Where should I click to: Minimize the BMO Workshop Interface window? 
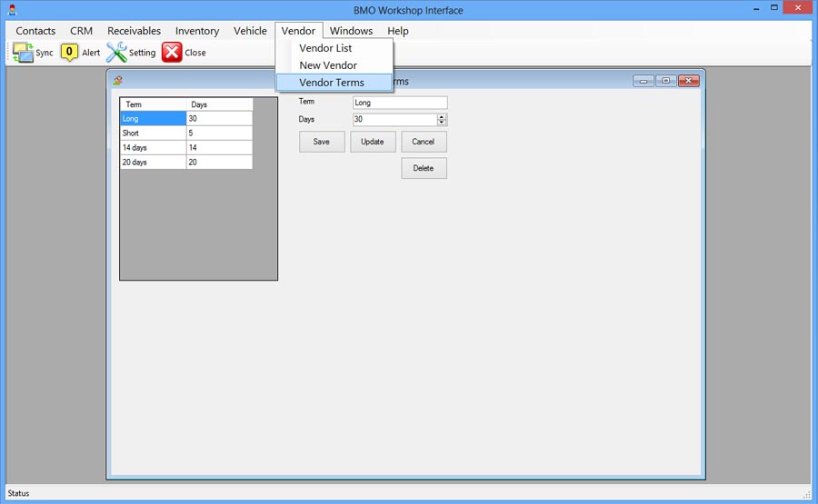(756, 9)
